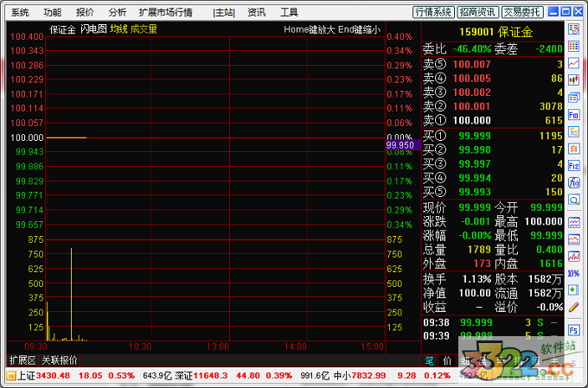Select the pencil drawing tool icon
Image resolution: width=588 pixels, height=388 pixels.
[x=574, y=307]
